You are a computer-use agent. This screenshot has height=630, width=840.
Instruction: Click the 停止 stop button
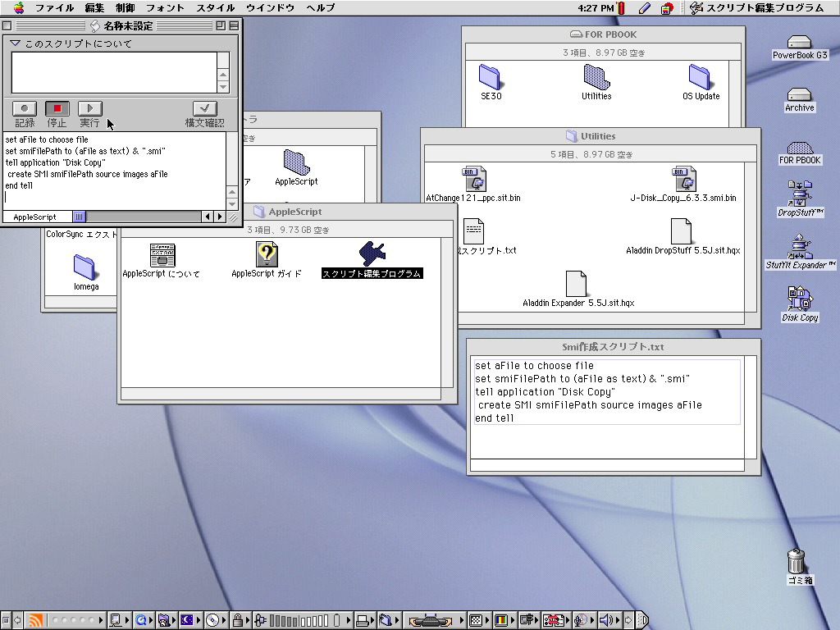click(x=57, y=109)
